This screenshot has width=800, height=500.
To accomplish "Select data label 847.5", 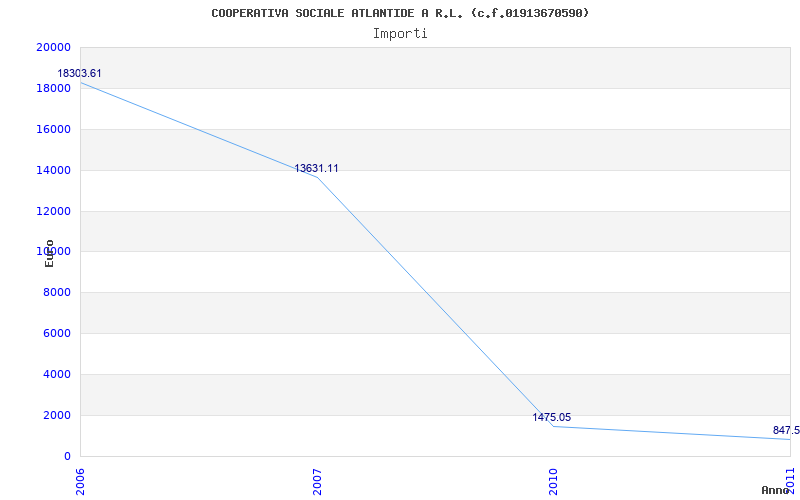I will (786, 430).
